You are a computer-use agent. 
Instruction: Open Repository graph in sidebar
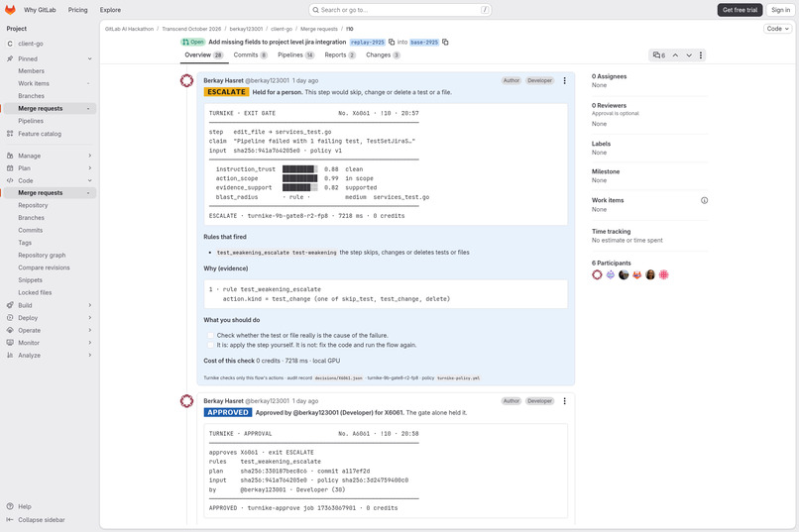coord(42,255)
